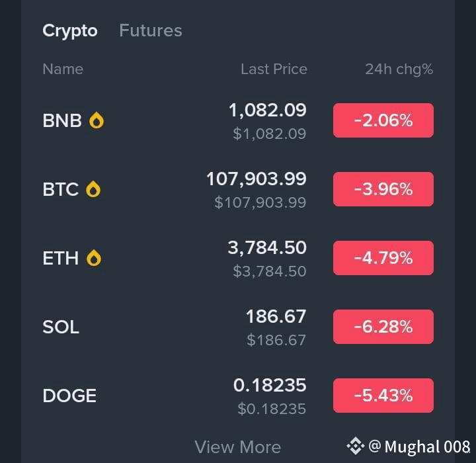Image resolution: width=476 pixels, height=463 pixels.
Task: Click the ETH -4.79% change badge
Action: tap(383, 258)
